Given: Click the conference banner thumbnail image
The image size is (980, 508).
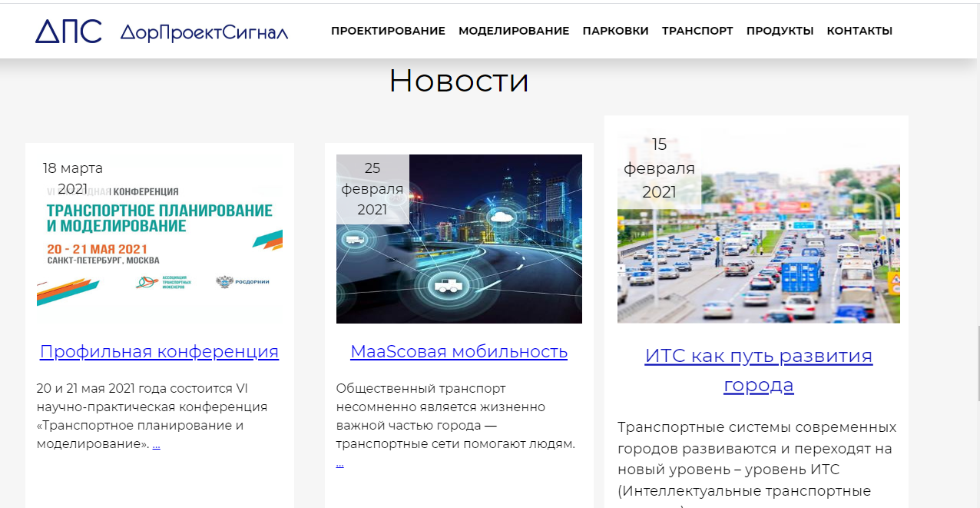Looking at the screenshot, I should (160, 239).
